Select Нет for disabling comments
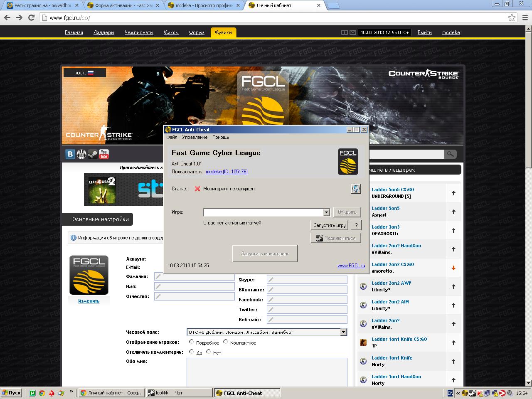The image size is (532, 399). tap(208, 352)
